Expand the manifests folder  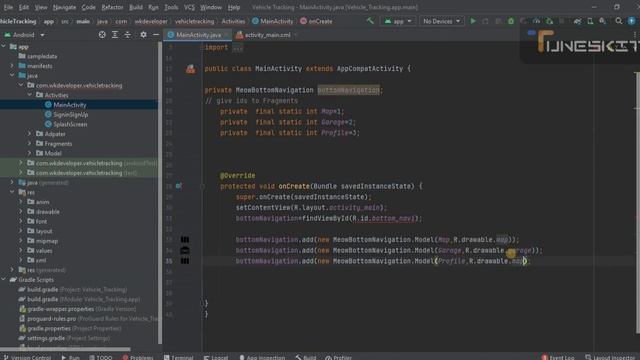pyautogui.click(x=12, y=66)
